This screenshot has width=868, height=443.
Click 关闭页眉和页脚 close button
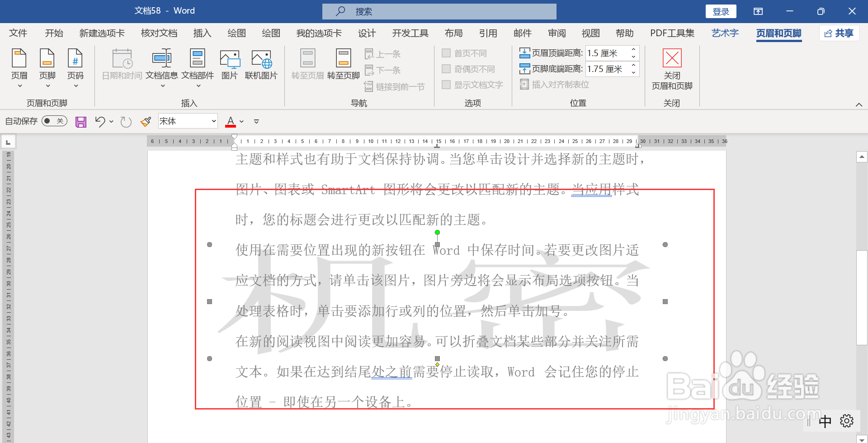point(672,69)
